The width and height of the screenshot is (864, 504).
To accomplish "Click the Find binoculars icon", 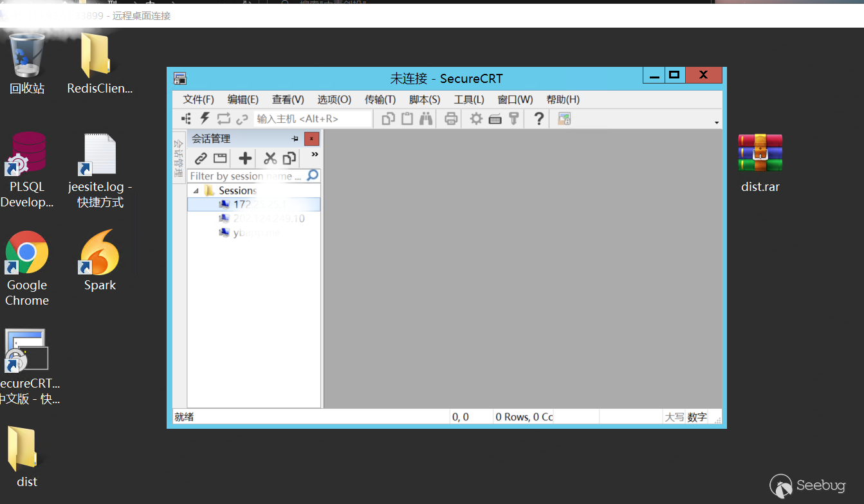I will click(x=426, y=118).
